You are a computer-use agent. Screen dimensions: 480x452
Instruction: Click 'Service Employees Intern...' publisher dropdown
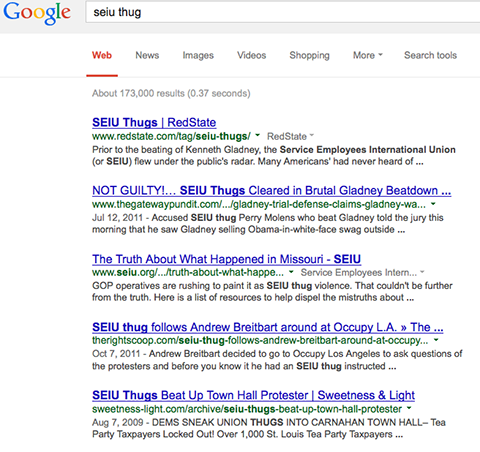click(x=362, y=272)
